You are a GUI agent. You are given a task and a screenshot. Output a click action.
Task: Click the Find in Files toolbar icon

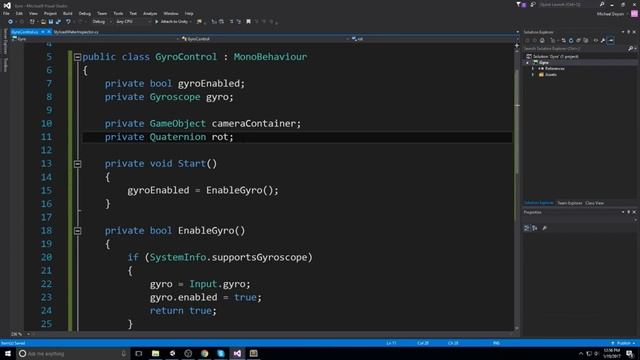(x=199, y=22)
